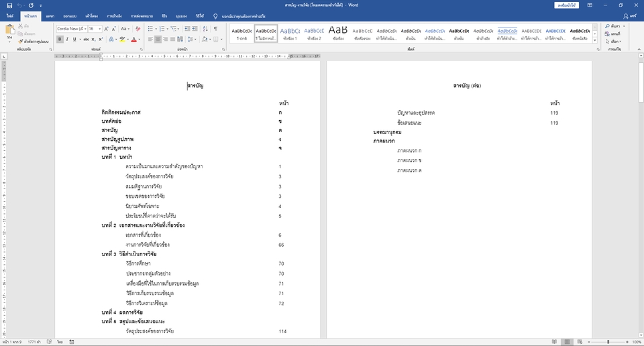Click the Thai distributed alignment icon
This screenshot has width=644, height=346.
pos(180,40)
